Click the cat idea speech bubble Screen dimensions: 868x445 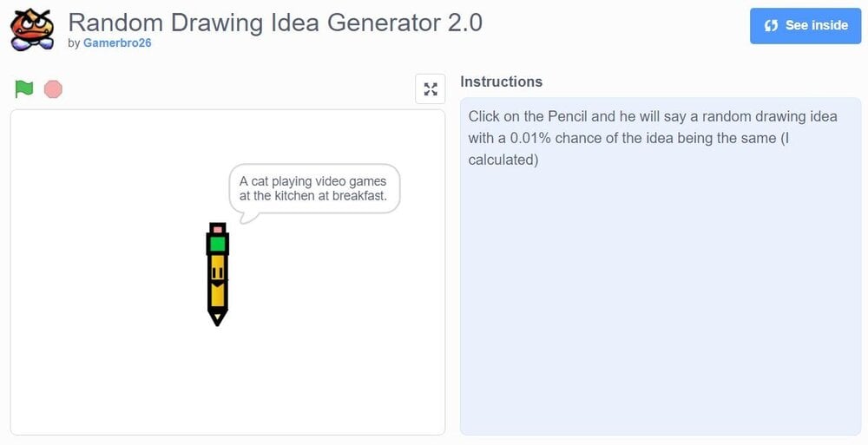(x=313, y=188)
